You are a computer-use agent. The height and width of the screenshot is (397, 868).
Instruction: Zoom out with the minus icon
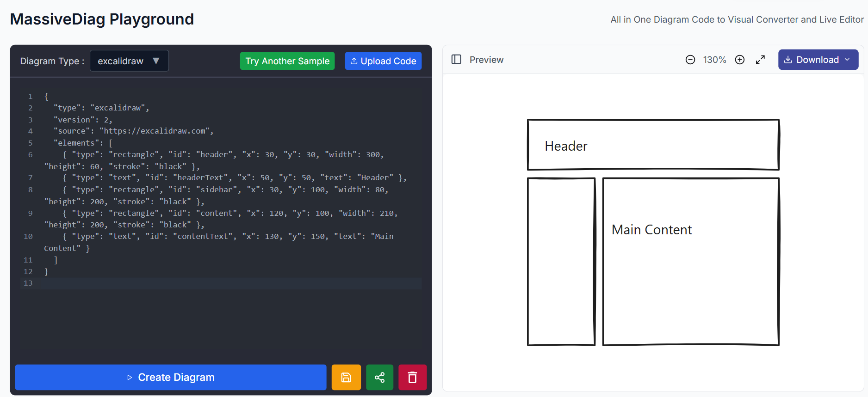pyautogui.click(x=690, y=60)
